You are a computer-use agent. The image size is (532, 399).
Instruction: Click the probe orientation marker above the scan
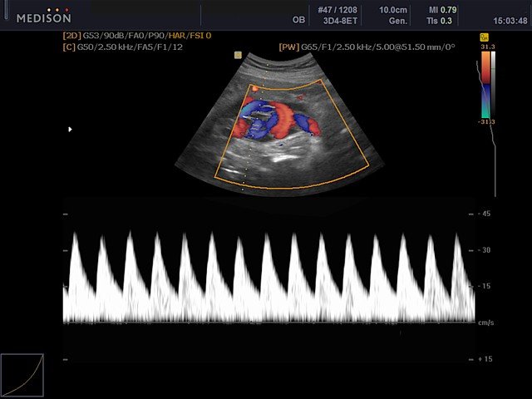click(x=237, y=55)
